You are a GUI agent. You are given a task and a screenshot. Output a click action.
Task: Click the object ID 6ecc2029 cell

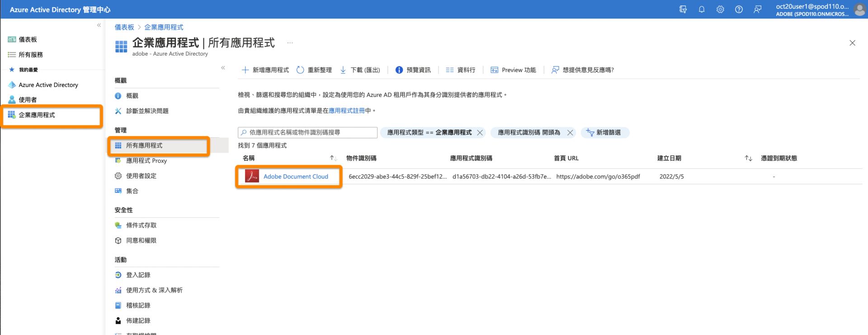(x=397, y=177)
